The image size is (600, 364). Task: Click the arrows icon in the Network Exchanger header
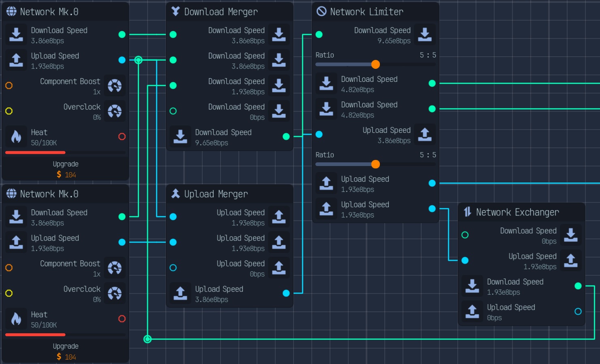tap(467, 212)
